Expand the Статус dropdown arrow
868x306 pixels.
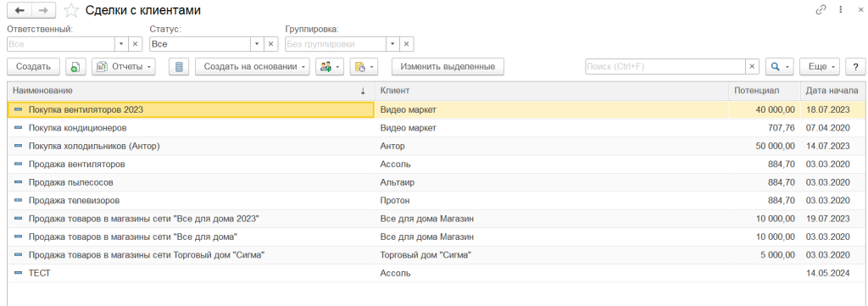pyautogui.click(x=257, y=44)
